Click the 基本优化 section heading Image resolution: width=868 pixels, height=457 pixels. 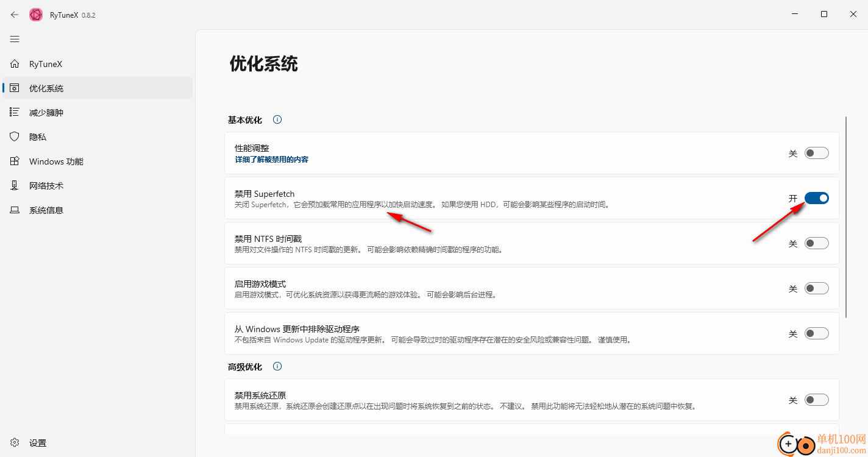245,120
